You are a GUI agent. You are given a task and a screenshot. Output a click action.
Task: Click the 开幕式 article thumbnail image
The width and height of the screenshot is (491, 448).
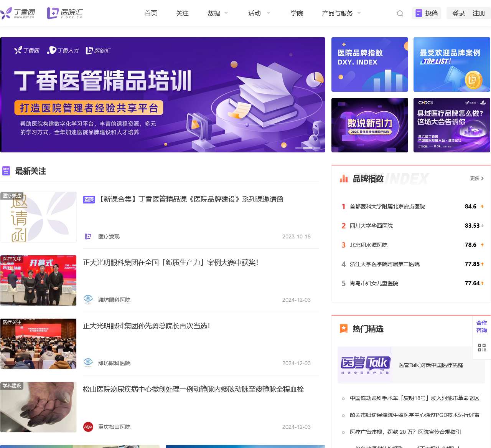[38, 280]
